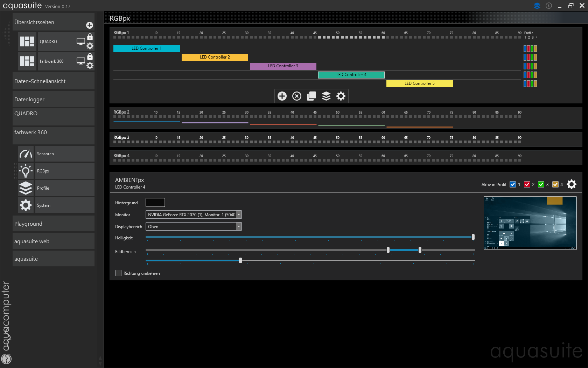Expand the Displaybereich dropdown

click(239, 226)
